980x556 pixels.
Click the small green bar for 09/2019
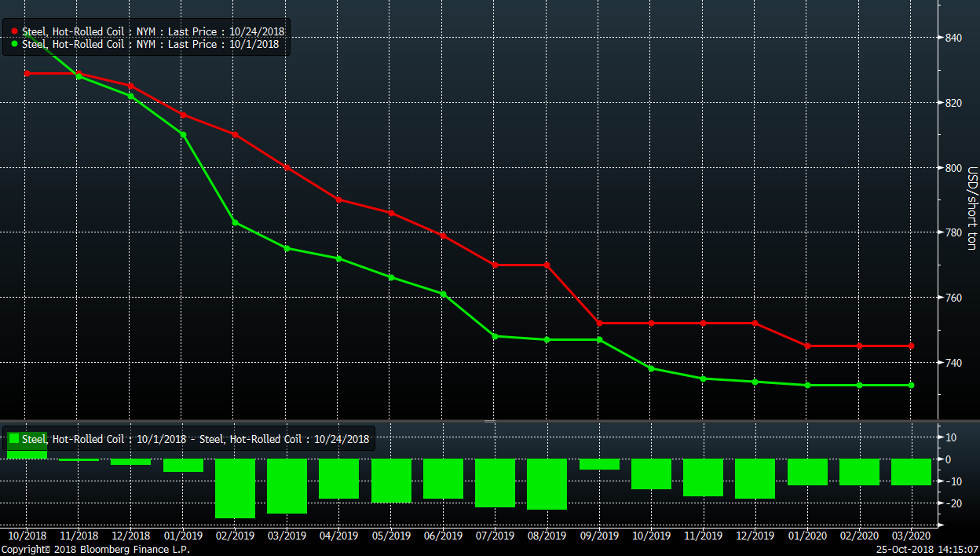[599, 464]
